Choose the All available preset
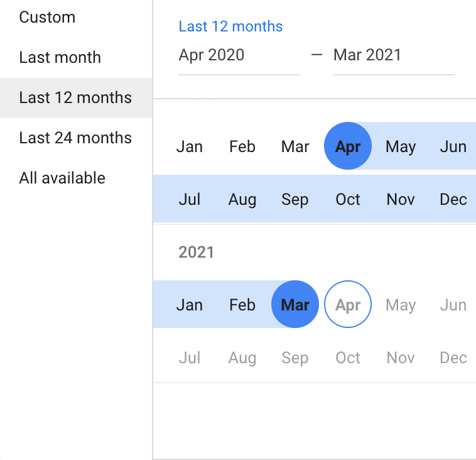This screenshot has height=460, width=476. tap(62, 178)
